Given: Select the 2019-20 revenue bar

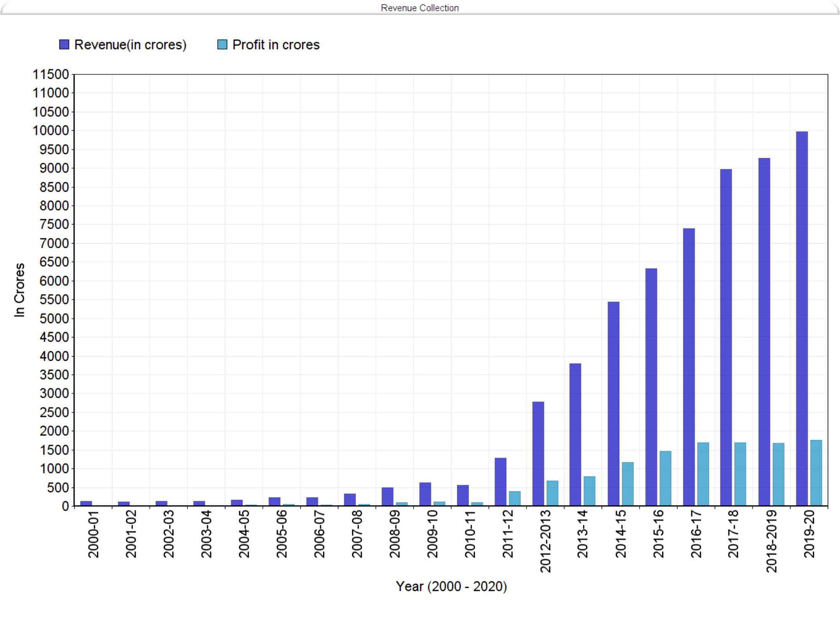Looking at the screenshot, I should (802, 318).
